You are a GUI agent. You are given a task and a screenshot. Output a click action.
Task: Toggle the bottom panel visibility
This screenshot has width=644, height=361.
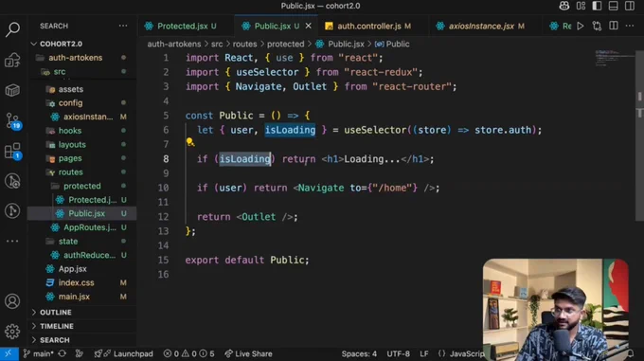pyautogui.click(x=613, y=6)
